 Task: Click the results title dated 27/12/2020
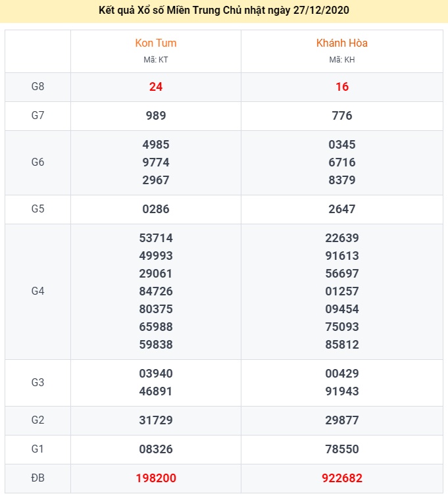pyautogui.click(x=224, y=11)
